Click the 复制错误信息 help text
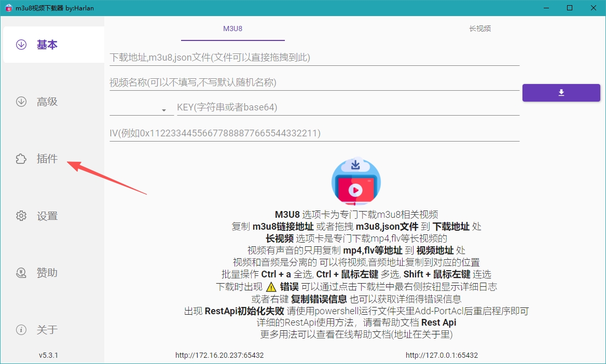Viewport: 606px width, 364px height. (319, 299)
